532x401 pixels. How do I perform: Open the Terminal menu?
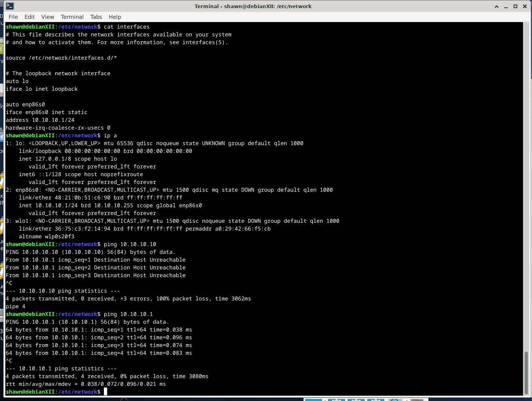click(x=72, y=17)
